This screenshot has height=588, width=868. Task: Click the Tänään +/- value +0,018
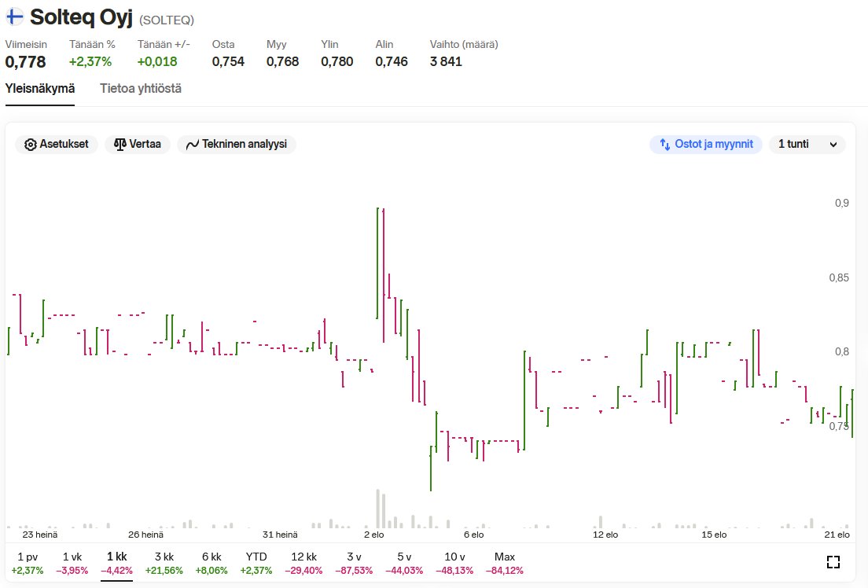(157, 61)
